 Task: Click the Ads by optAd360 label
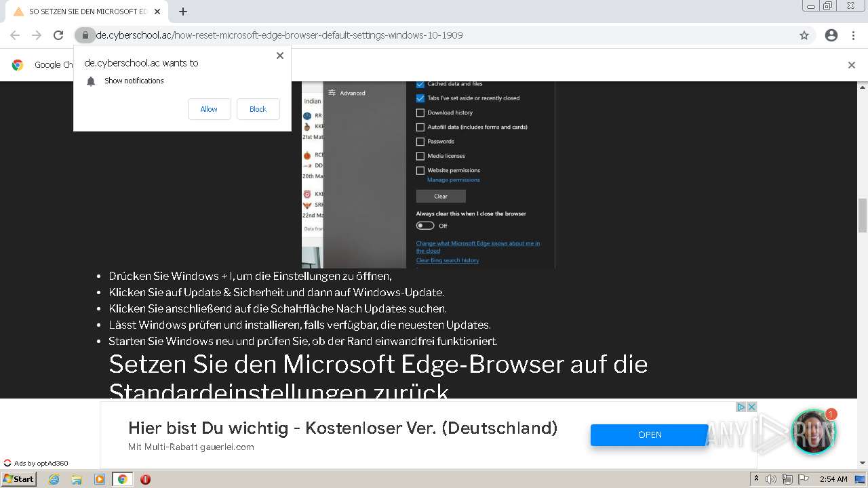[37, 464]
